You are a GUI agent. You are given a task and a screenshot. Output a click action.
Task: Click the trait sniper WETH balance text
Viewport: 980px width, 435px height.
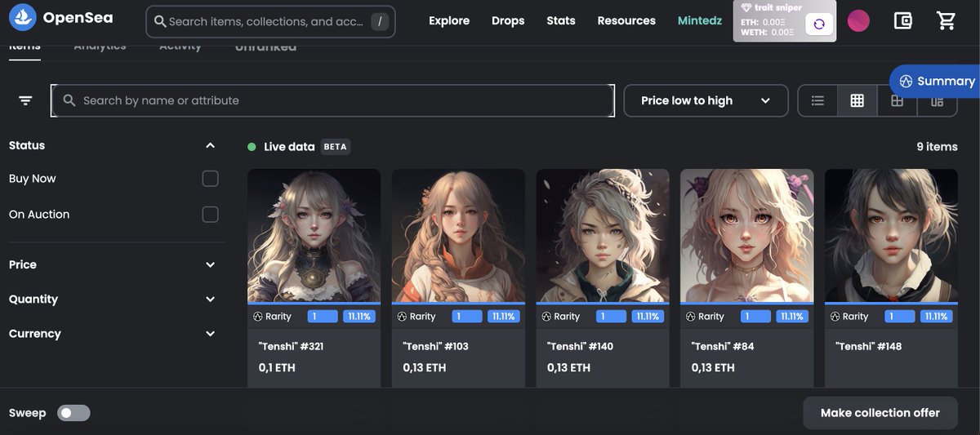(x=767, y=32)
